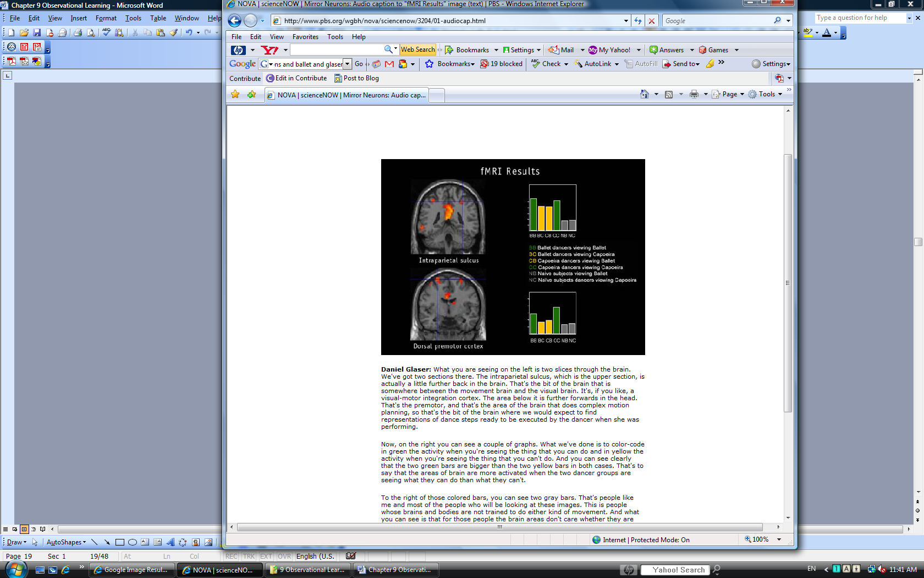Image resolution: width=924 pixels, height=578 pixels.
Task: Click Insert Picture icon in Drawing toolbar
Action: point(208,542)
